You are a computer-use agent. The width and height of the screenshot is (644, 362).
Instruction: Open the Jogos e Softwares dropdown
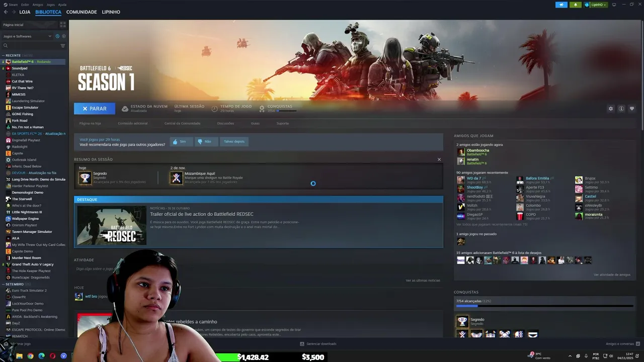click(x=27, y=36)
